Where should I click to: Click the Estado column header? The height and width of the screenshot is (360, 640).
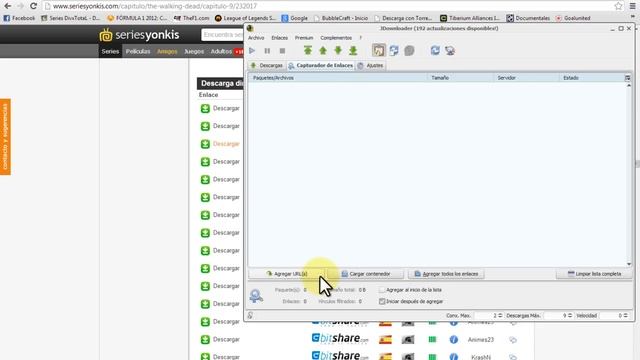point(591,78)
